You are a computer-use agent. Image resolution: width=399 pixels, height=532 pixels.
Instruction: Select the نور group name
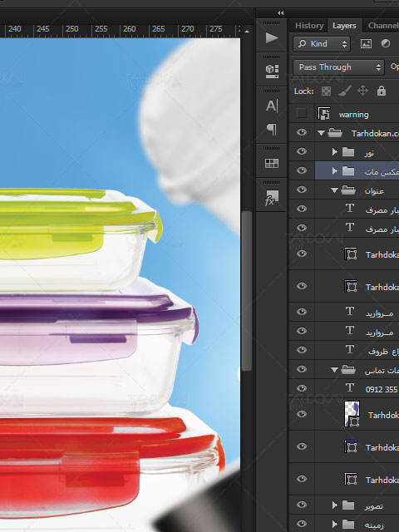[369, 153]
